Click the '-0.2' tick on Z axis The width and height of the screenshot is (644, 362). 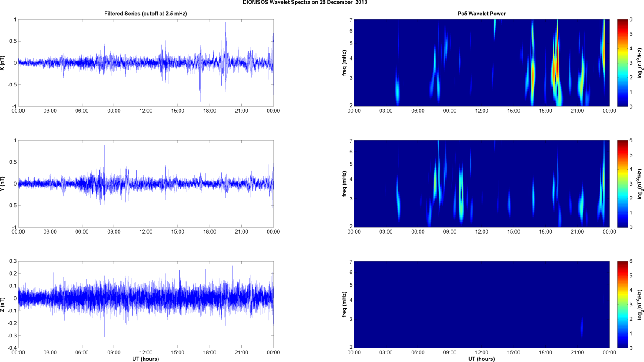(x=11, y=323)
